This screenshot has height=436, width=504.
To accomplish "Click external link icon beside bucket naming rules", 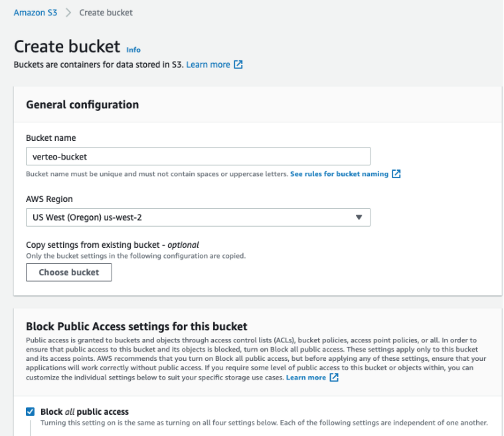I will tap(396, 174).
